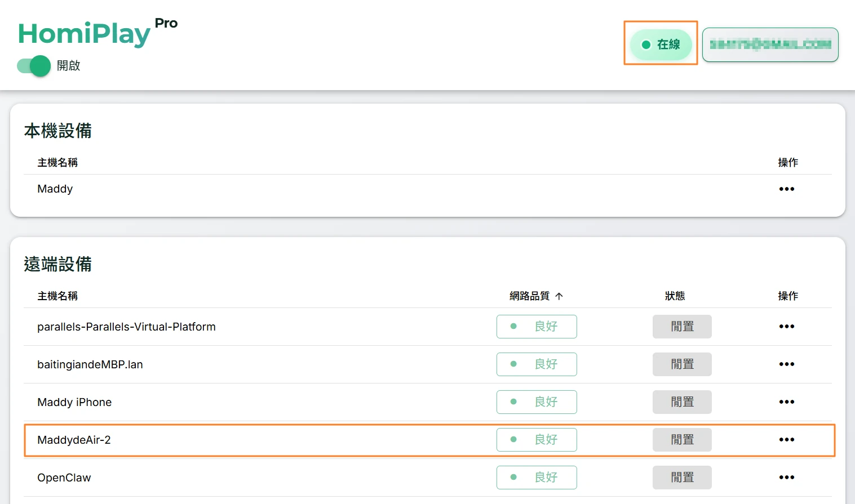Click 良好 quality badge for parallels-Parallels-Virtual-Platform
Screen dimensions: 855x504
point(537,327)
